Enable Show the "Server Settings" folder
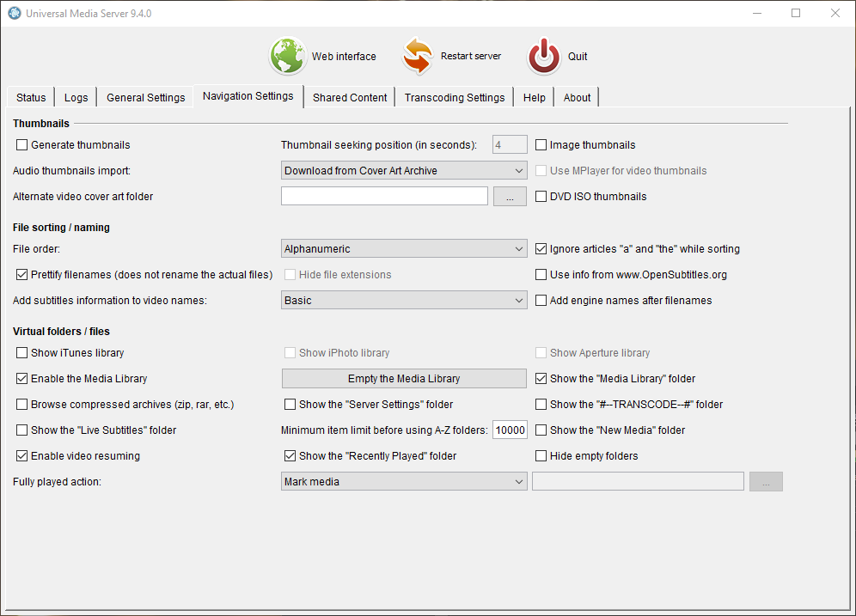 tap(290, 405)
